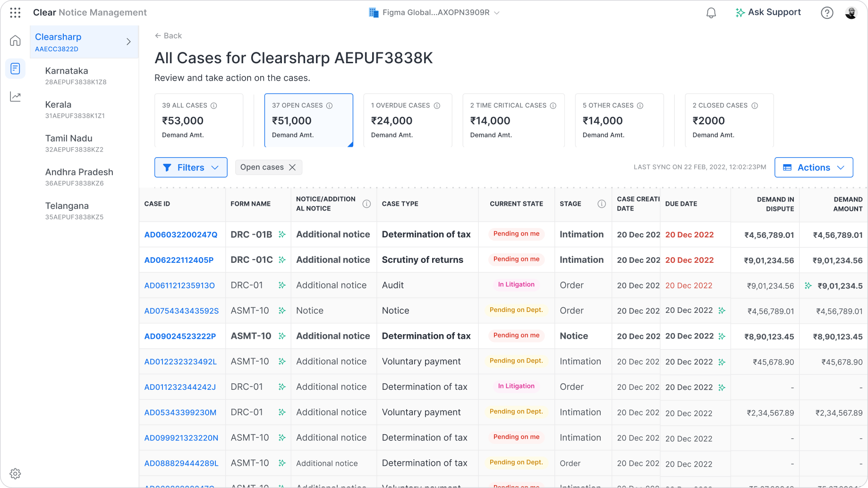The height and width of the screenshot is (488, 868).
Task: Go to Home in the sidebar
Action: (15, 41)
